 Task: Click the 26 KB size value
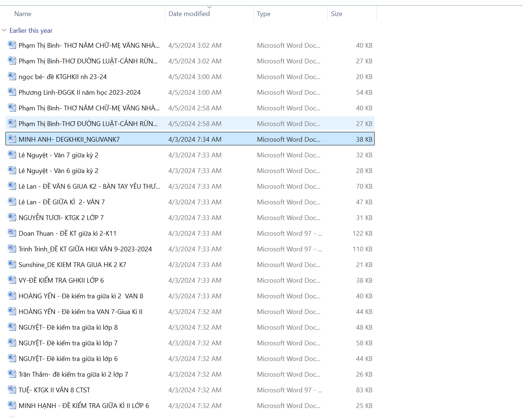364,374
